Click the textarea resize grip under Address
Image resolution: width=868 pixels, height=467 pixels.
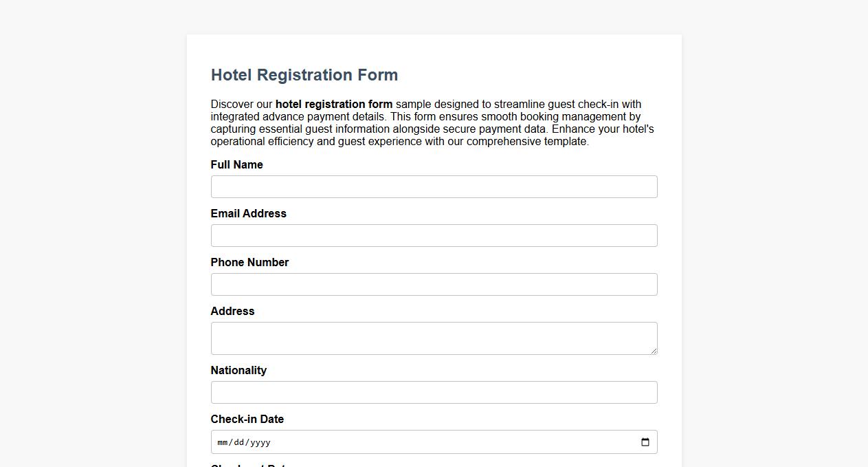point(654,351)
